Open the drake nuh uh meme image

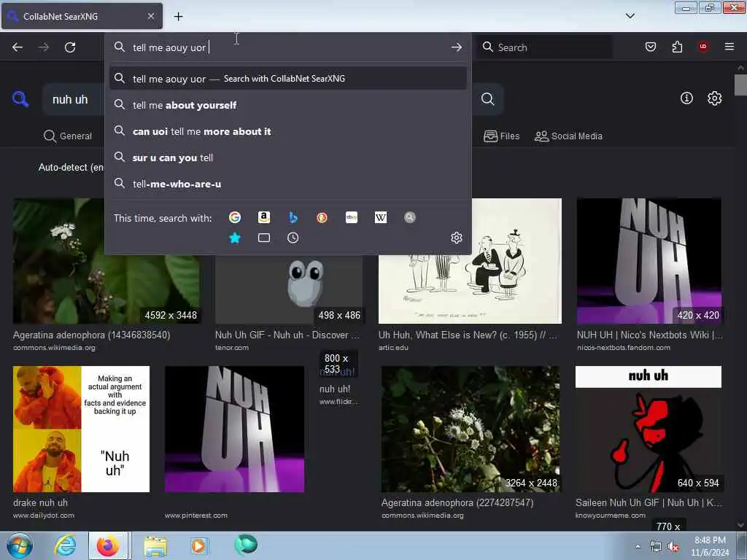tap(81, 429)
